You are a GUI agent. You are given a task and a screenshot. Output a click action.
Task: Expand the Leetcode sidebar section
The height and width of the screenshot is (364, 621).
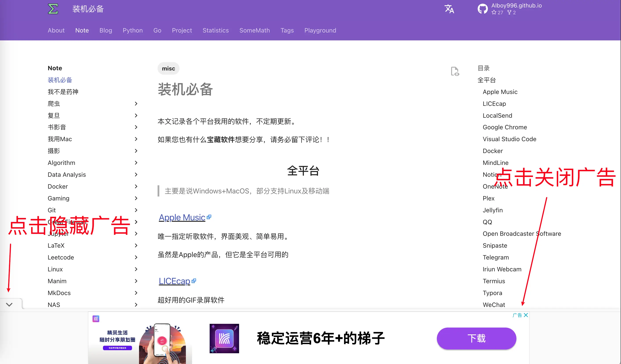coord(136,257)
